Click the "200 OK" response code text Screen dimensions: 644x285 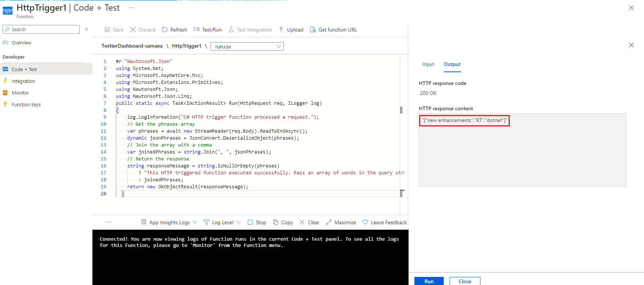pos(428,93)
